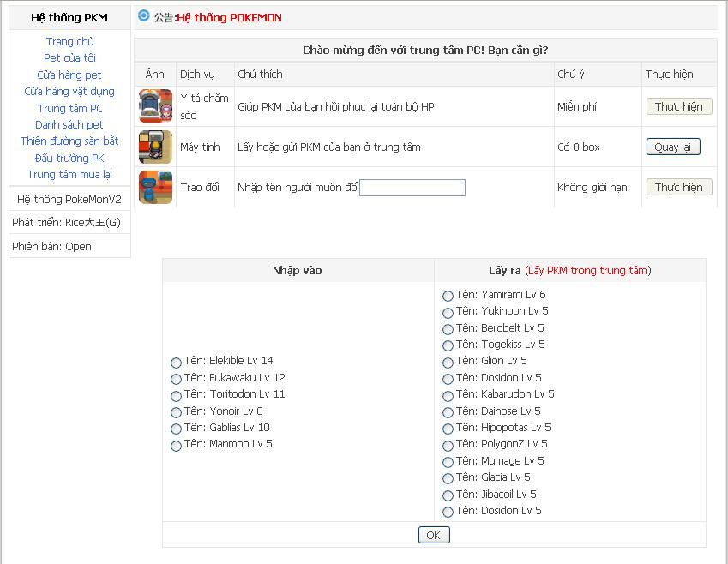The image size is (728, 564).
Task: Open Trung tâm PC link
Action: click(69, 108)
